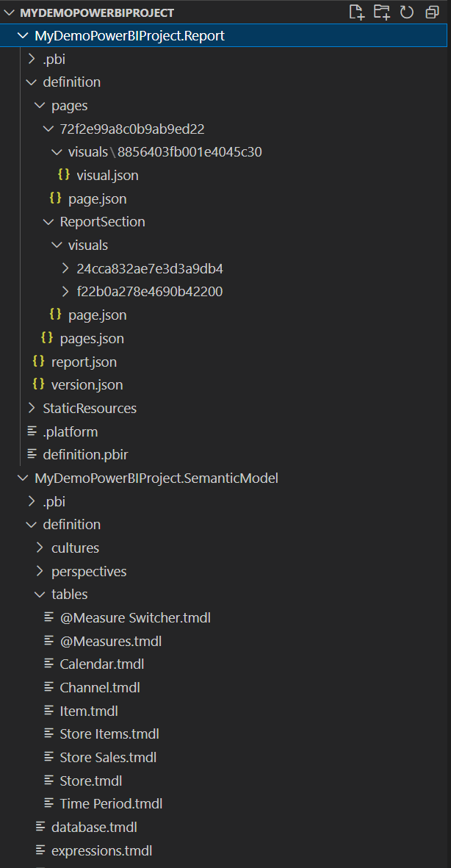Image resolution: width=451 pixels, height=868 pixels.
Task: Click the JSON braces icon beside version.json
Action: (x=38, y=384)
